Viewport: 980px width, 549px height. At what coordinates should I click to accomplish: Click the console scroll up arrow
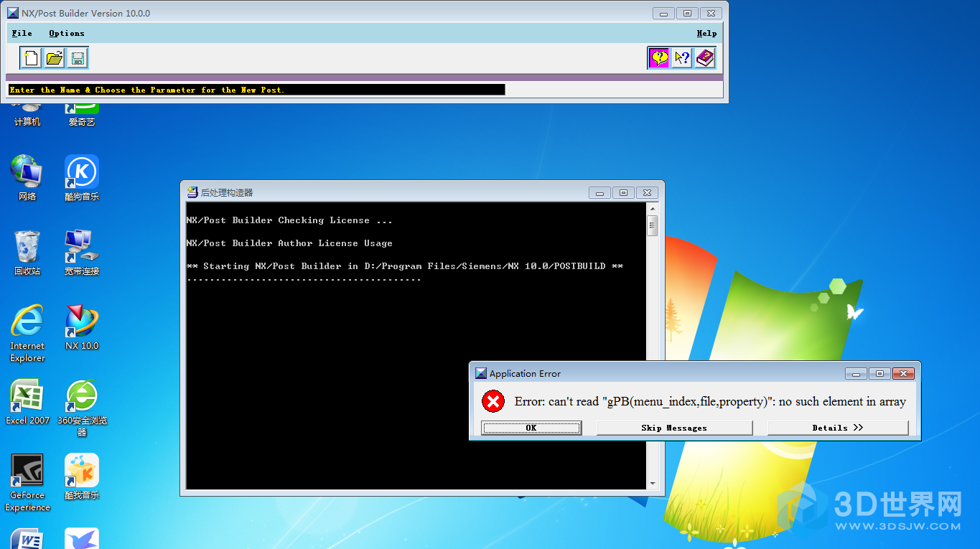coord(652,209)
